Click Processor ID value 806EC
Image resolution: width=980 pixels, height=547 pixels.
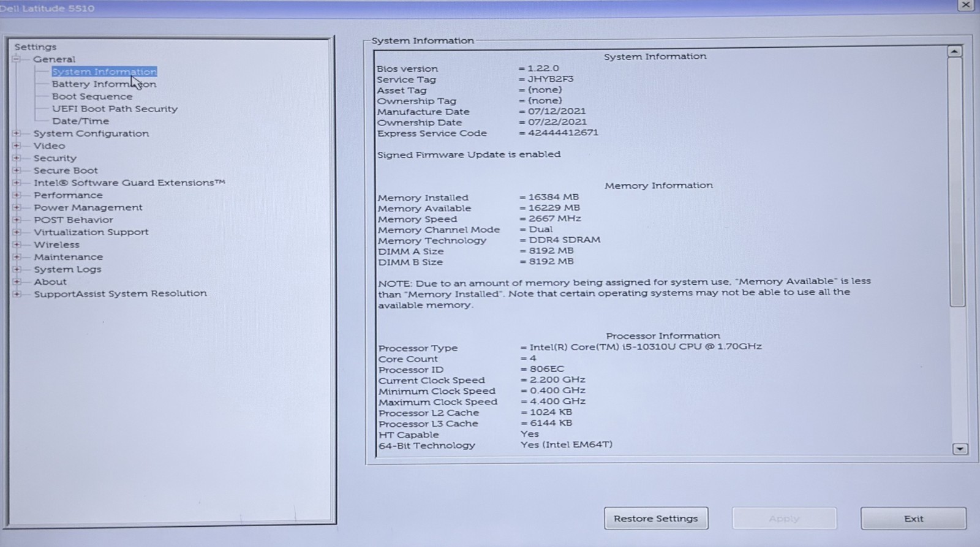[x=547, y=369]
